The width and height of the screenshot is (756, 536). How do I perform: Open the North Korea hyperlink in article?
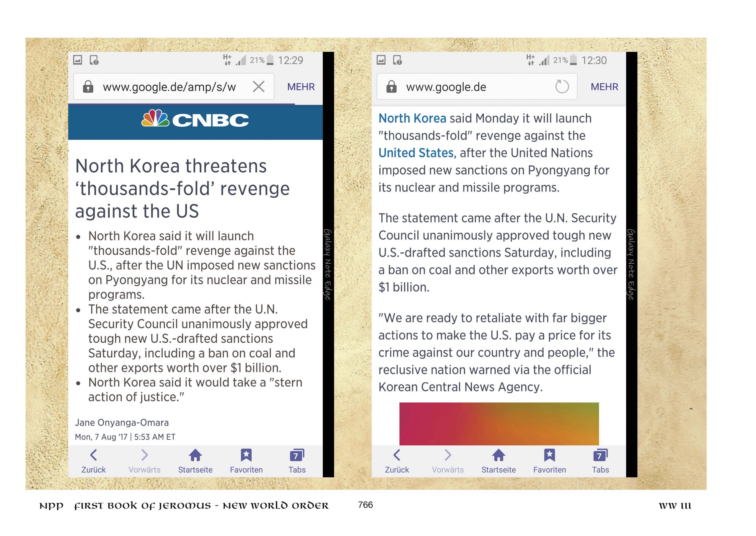point(412,118)
